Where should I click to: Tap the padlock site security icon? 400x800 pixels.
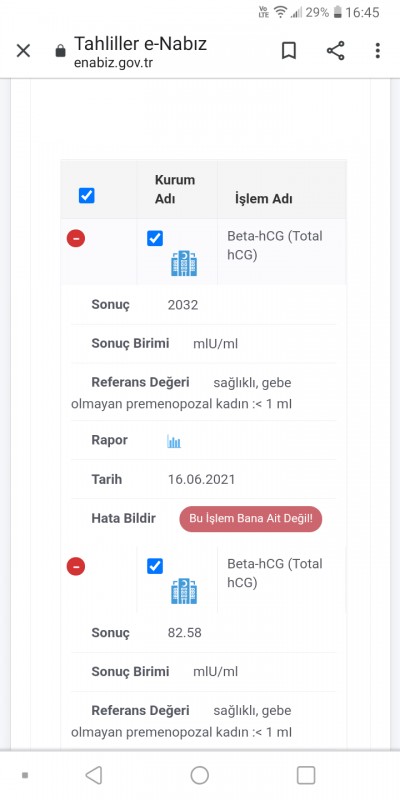click(60, 51)
